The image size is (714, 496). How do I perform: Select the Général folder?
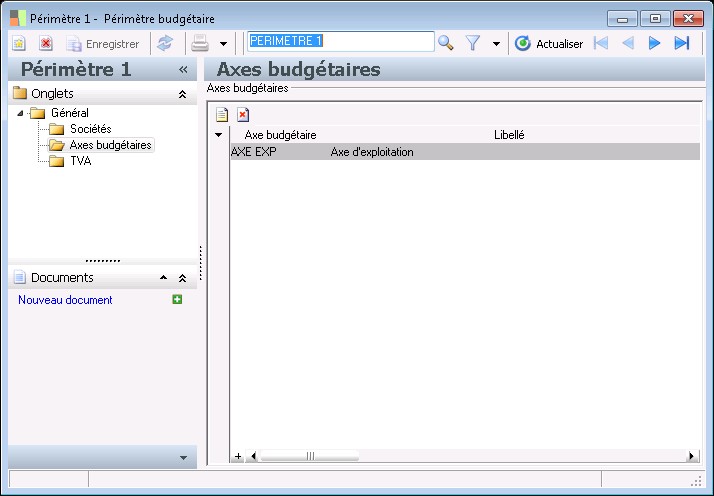(60, 112)
